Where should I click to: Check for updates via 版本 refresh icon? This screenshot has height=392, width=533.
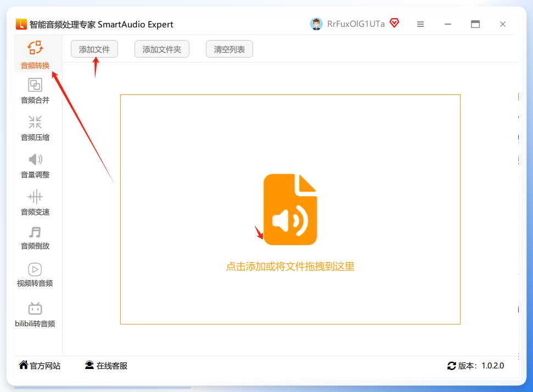[451, 366]
